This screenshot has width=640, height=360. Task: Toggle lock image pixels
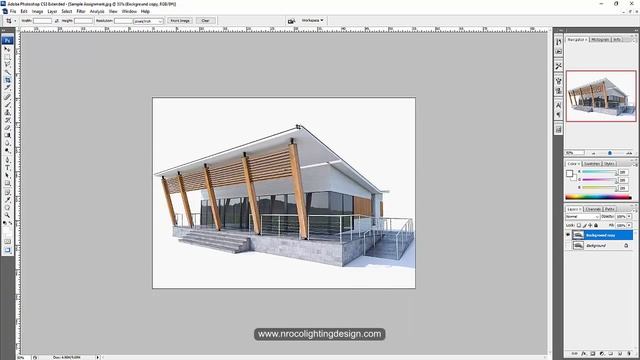click(x=584, y=225)
